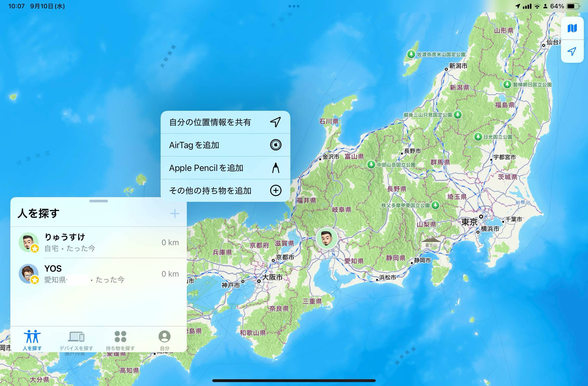
Task: Select 越後三山只見国定公園 park icon
Action: 458,115
